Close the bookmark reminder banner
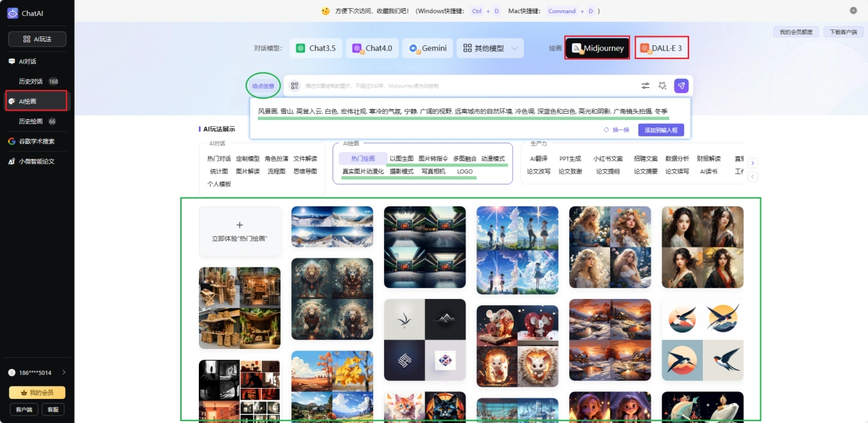Image resolution: width=868 pixels, height=423 pixels. click(854, 10)
